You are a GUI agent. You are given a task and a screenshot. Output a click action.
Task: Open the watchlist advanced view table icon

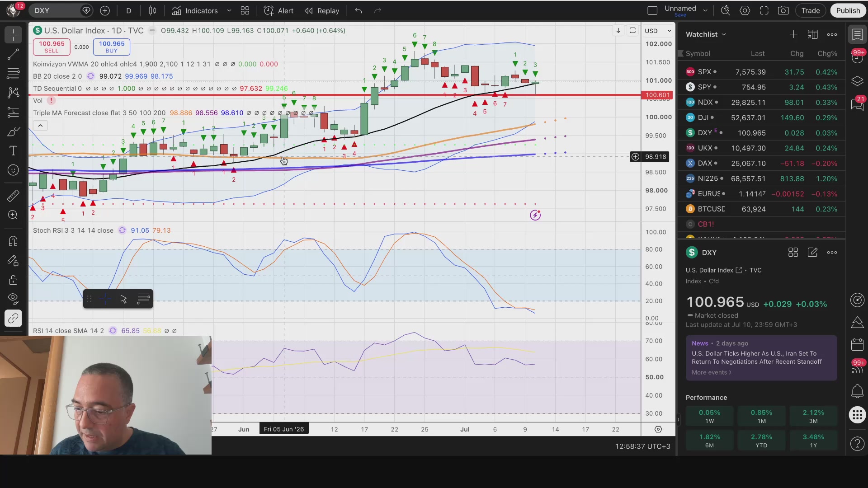(813, 34)
